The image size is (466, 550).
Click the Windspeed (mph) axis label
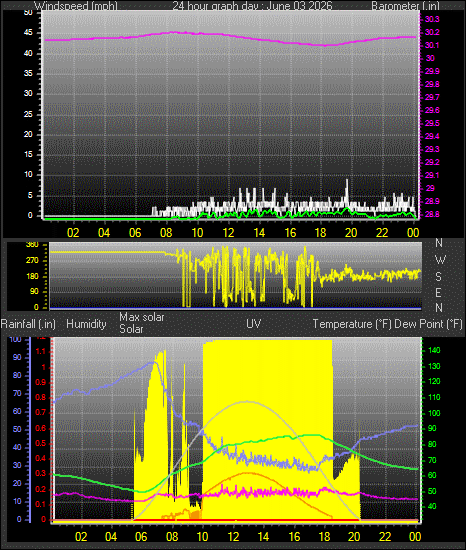click(76, 6)
